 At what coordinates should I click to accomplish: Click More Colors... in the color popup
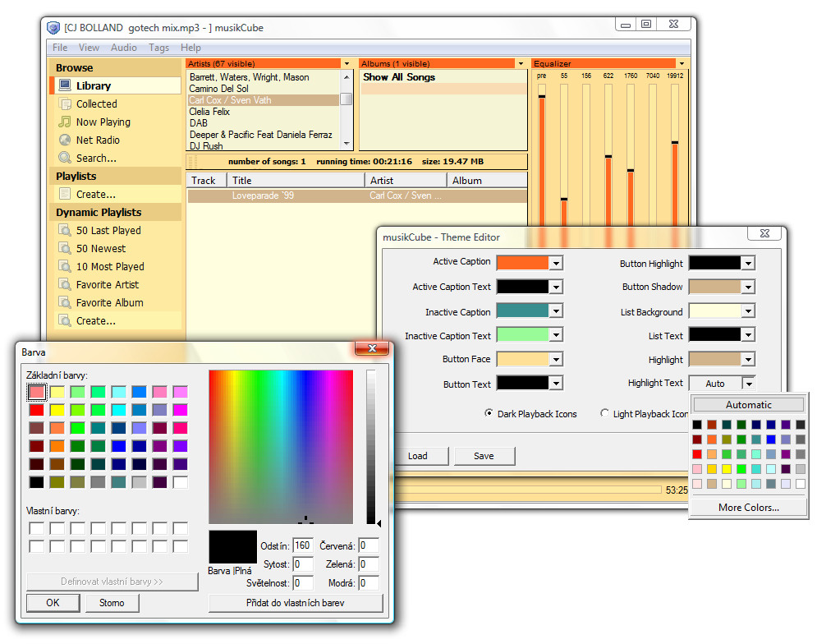pyautogui.click(x=748, y=508)
